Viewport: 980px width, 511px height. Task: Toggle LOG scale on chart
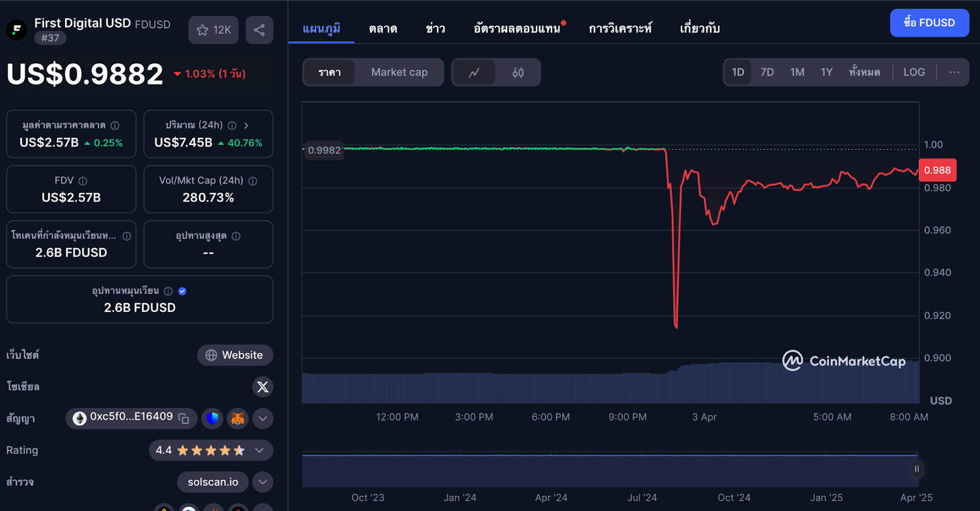tap(914, 72)
